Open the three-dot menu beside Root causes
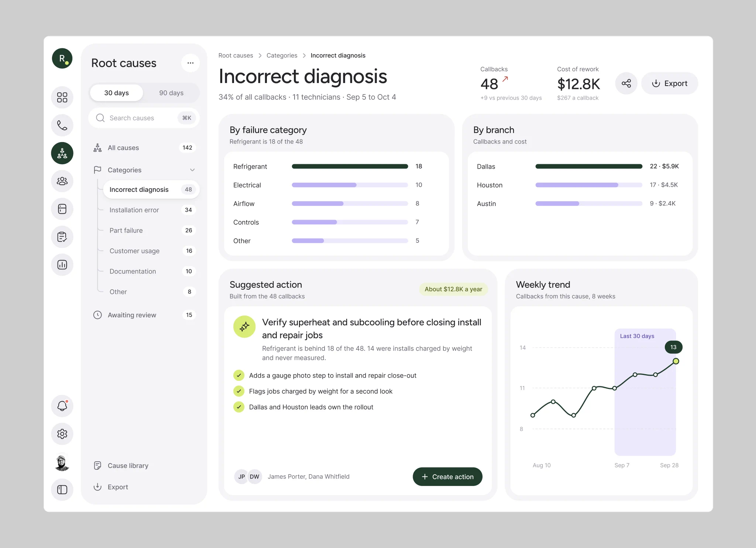 pos(190,63)
